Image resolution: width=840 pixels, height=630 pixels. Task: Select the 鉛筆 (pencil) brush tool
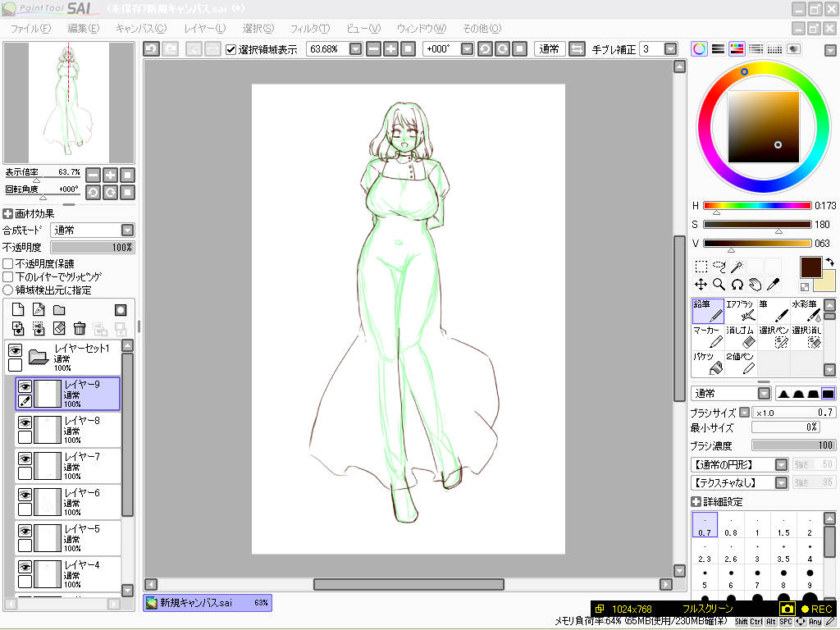click(x=708, y=311)
